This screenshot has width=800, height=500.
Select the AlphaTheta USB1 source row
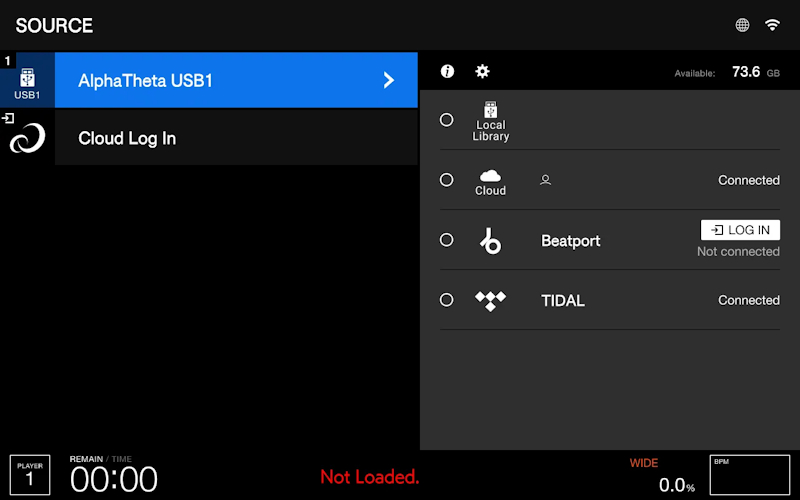click(236, 80)
